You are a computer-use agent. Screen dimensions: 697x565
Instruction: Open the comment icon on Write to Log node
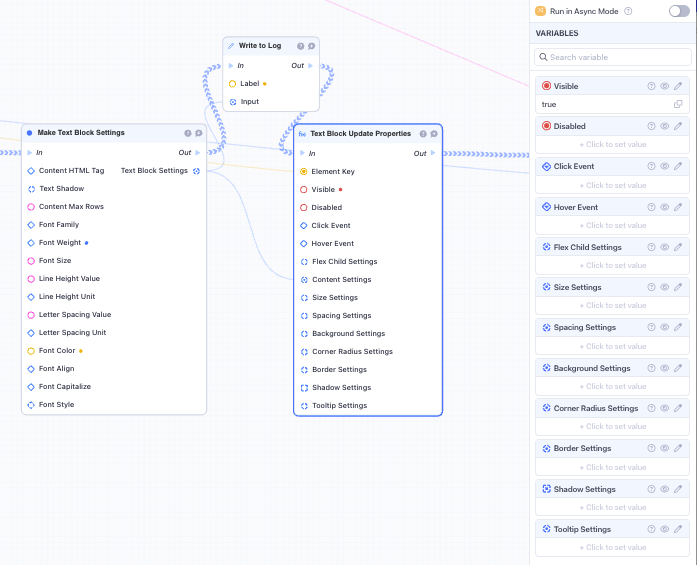coord(312,46)
